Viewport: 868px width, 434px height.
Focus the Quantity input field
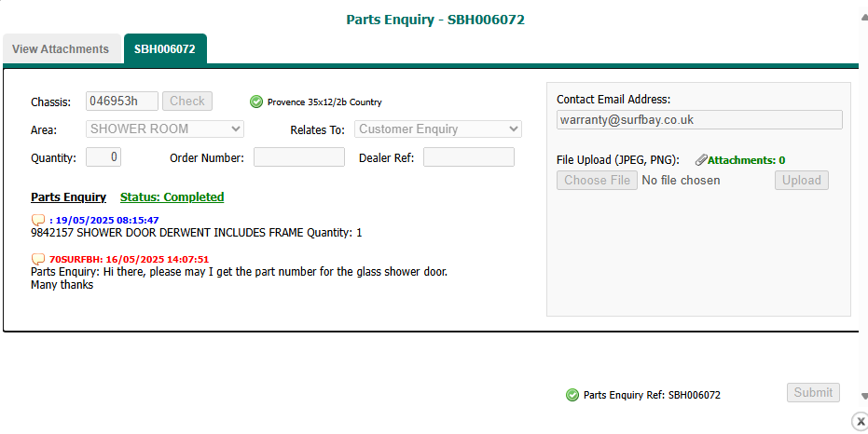(x=103, y=157)
